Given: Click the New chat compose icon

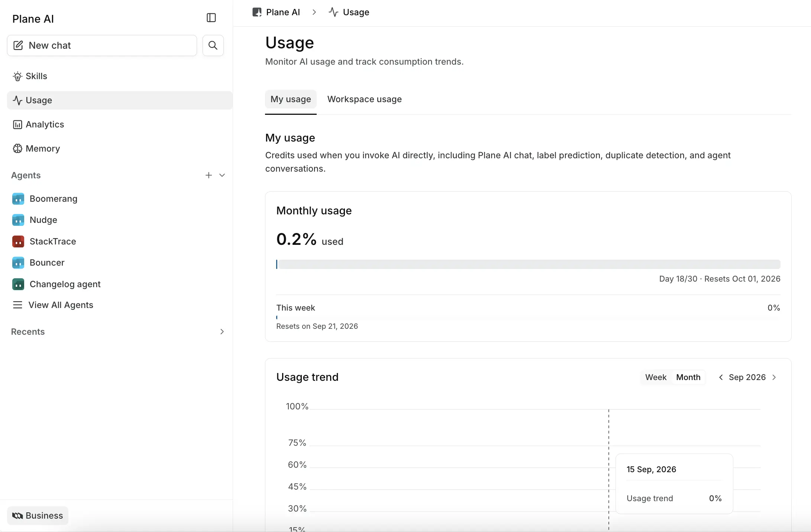Looking at the screenshot, I should click(x=18, y=45).
